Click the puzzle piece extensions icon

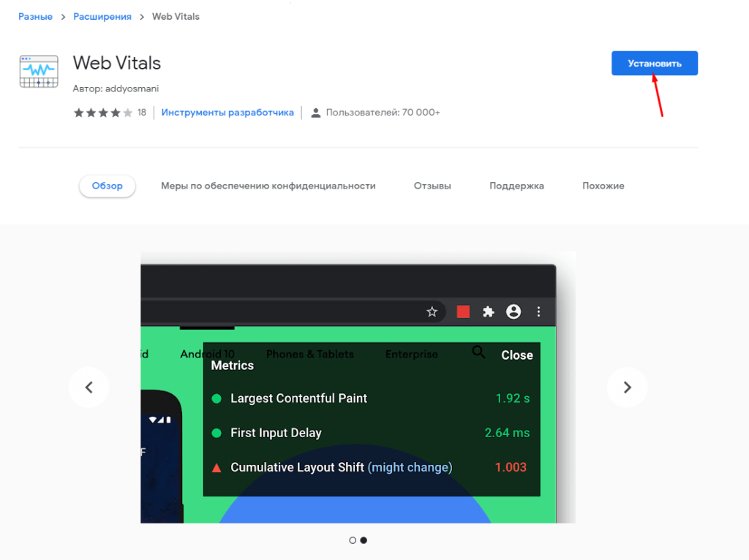click(x=488, y=311)
